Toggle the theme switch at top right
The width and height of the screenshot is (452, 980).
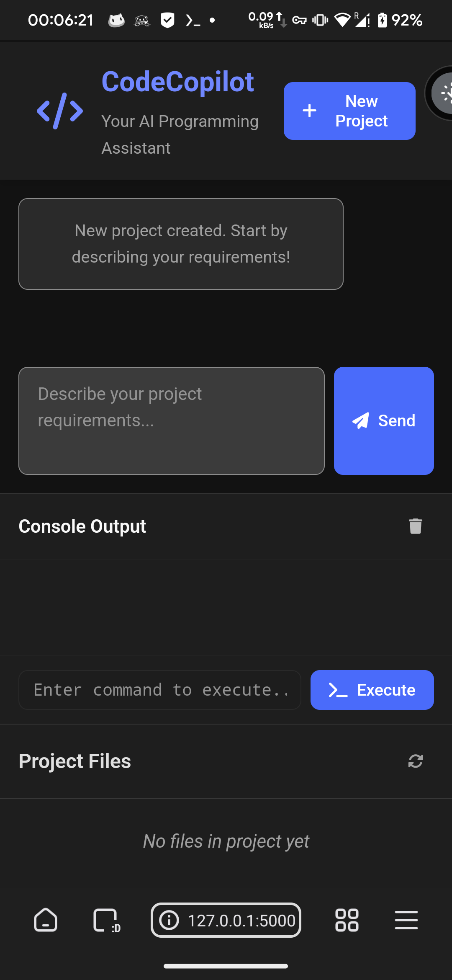tap(439, 93)
